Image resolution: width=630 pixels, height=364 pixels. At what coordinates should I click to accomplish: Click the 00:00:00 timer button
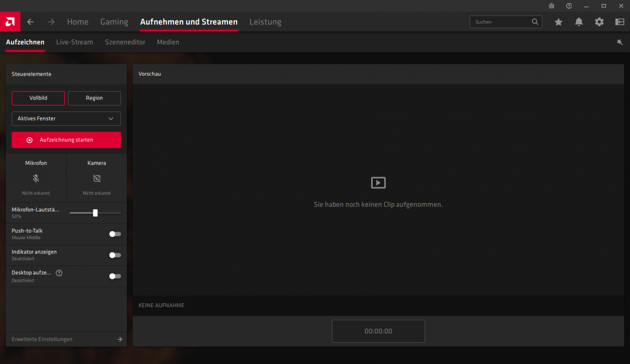click(x=378, y=331)
